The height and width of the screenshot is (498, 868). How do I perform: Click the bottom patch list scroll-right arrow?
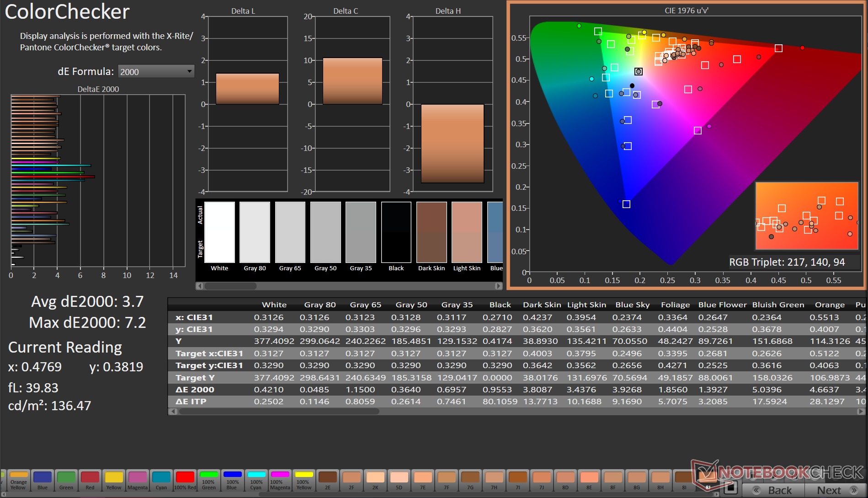pos(717,494)
